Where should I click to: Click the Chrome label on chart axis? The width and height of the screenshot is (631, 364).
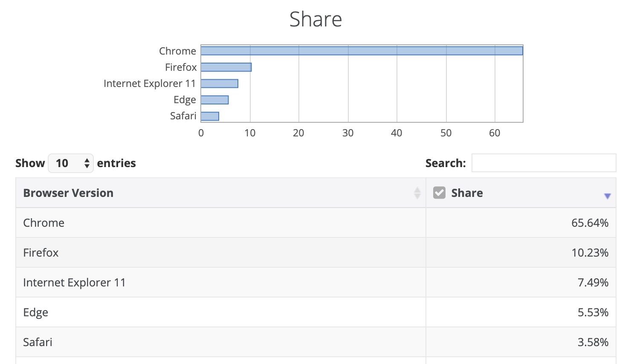click(x=177, y=51)
